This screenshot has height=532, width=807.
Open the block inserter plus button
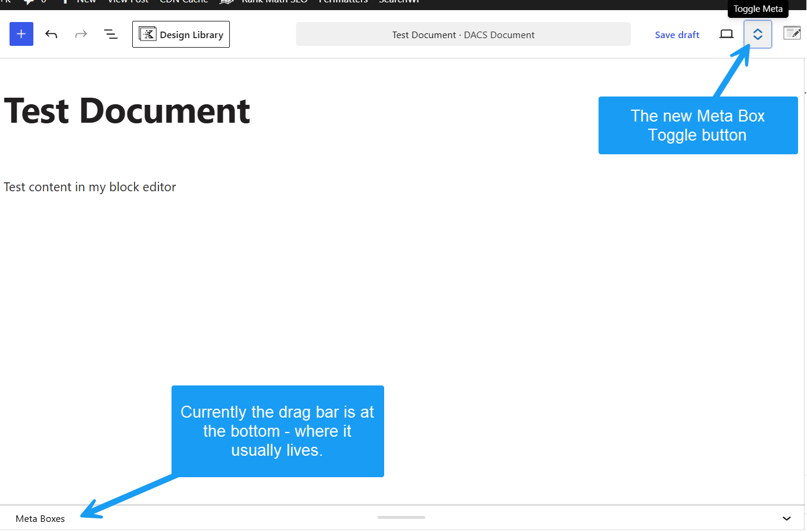tap(21, 35)
